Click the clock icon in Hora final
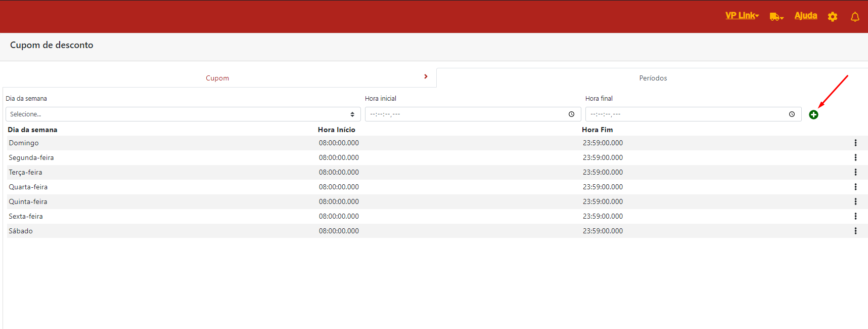The height and width of the screenshot is (329, 868). click(x=792, y=114)
